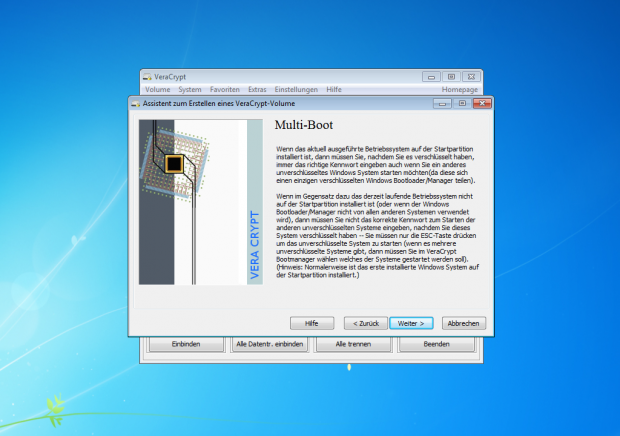Open the Einstellungen menu
620x436 pixels.
[x=296, y=89]
